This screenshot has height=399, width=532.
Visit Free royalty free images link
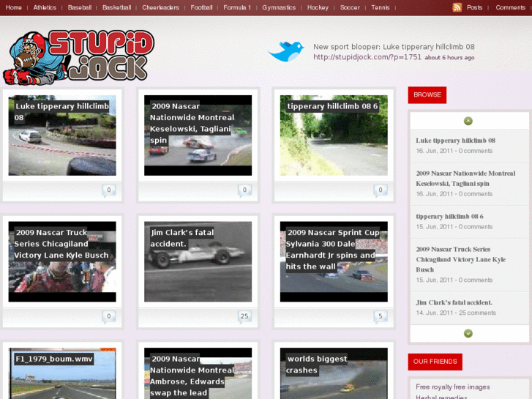[x=453, y=387]
